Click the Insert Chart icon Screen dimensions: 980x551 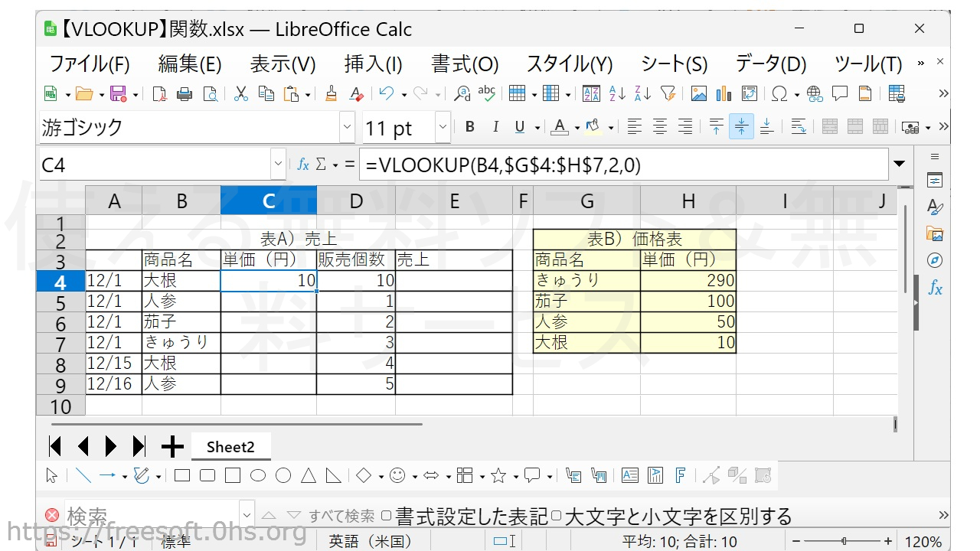(x=724, y=94)
